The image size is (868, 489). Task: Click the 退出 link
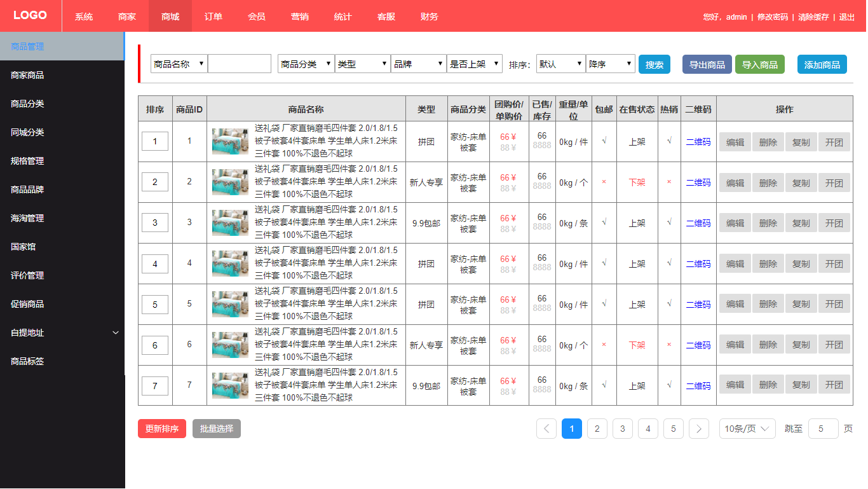[847, 17]
